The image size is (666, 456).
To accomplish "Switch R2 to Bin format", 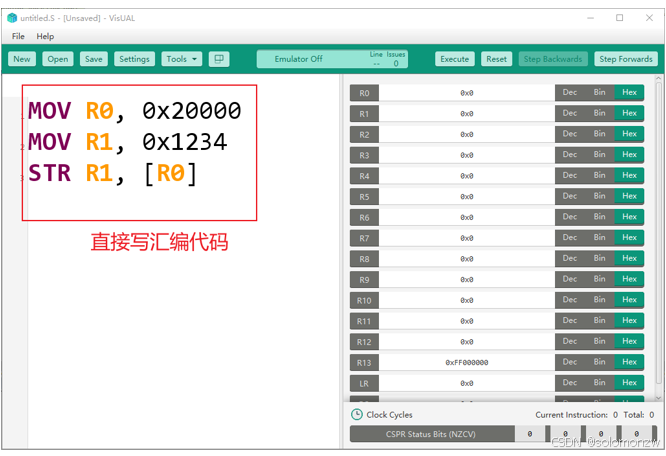I will tap(599, 134).
